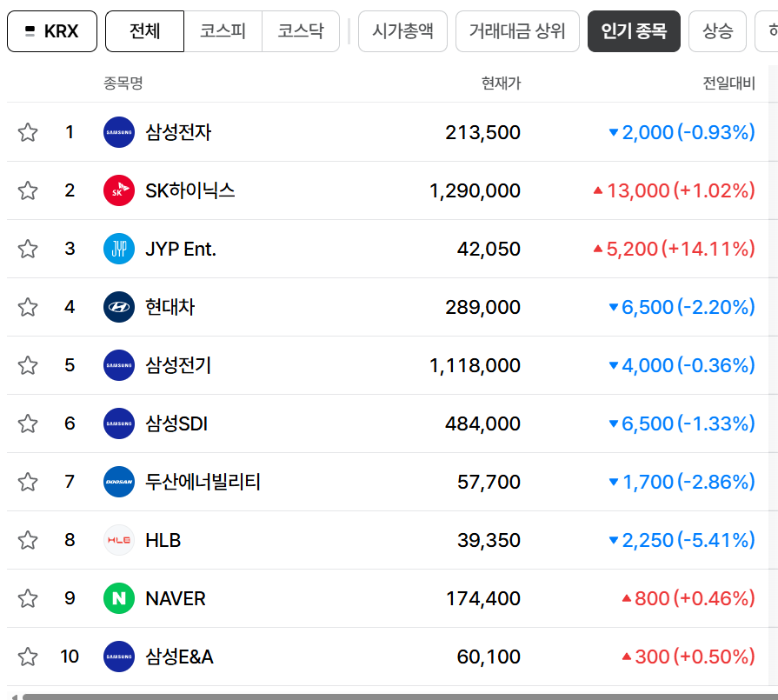Select the 상승 filter

(x=717, y=31)
